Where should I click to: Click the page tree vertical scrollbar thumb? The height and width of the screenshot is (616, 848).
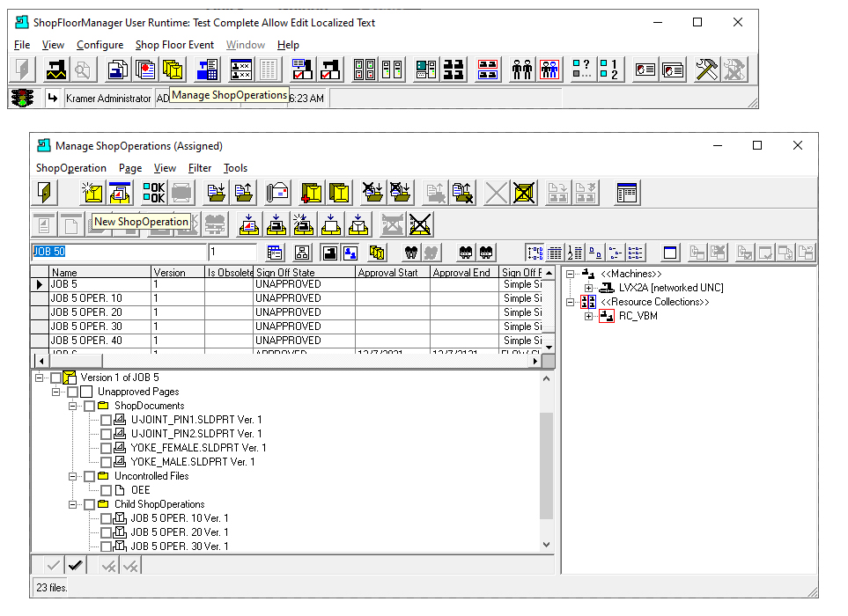click(546, 466)
